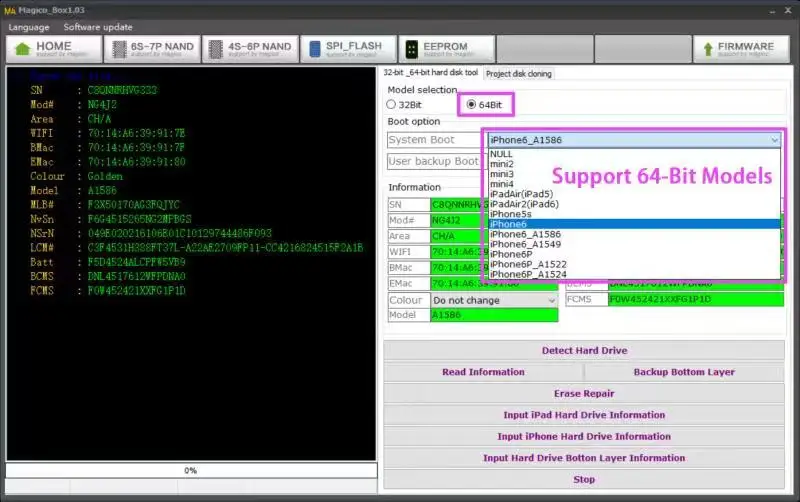Viewport: 800px width, 502px height.
Task: Choose iPadAir2(iPad6) in the model list
Action: pos(634,204)
